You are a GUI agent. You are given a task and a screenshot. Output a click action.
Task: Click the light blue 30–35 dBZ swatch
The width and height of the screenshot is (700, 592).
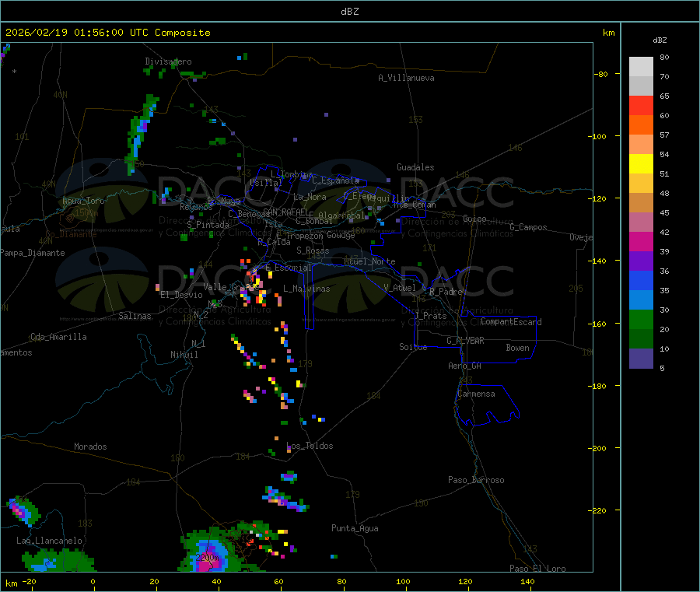[641, 300]
